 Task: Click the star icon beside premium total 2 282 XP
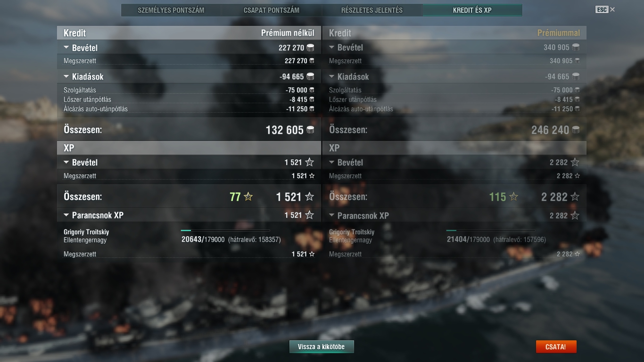click(x=575, y=197)
